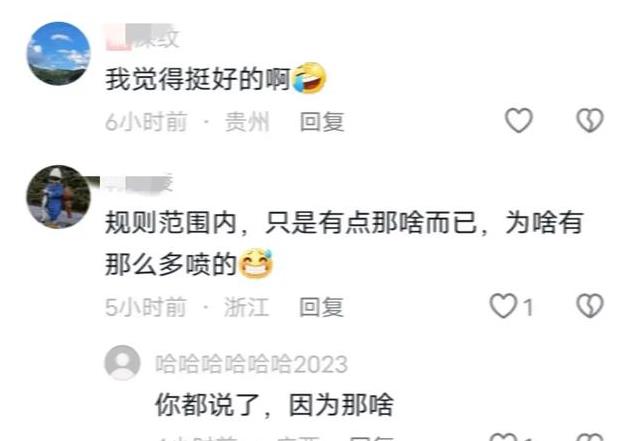Image resolution: width=636 pixels, height=441 pixels.
Task: Reply to the Guizhou comment
Action: pyautogui.click(x=322, y=122)
